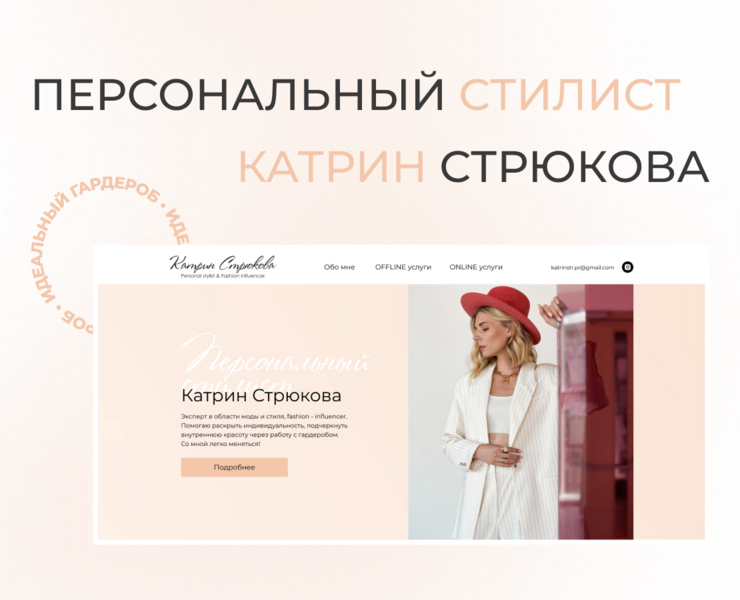This screenshot has width=740, height=600.
Task: Go to ONLINE услуги section
Action: pyautogui.click(x=476, y=267)
